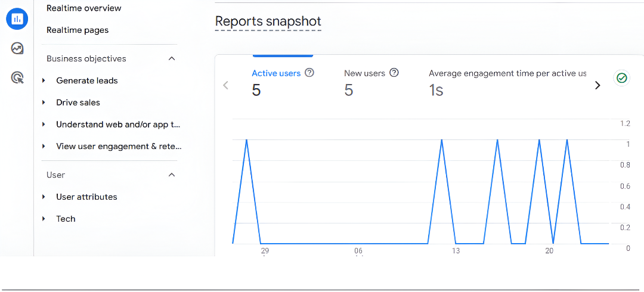This screenshot has height=292, width=644.
Task: Show next metrics with right arrow
Action: pyautogui.click(x=597, y=85)
